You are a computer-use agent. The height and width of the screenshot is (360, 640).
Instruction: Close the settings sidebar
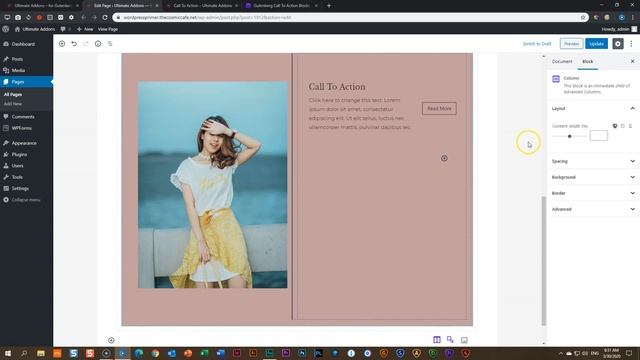(632, 61)
